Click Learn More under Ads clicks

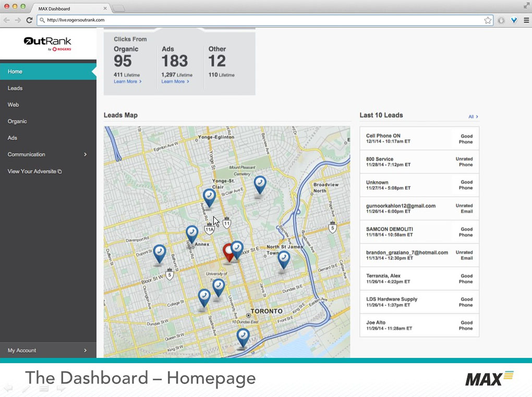[175, 81]
